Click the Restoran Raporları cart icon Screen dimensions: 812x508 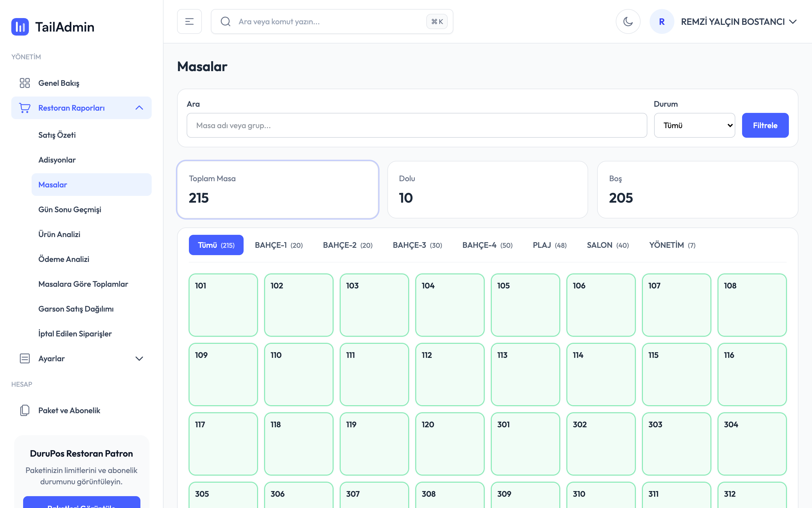click(x=25, y=108)
